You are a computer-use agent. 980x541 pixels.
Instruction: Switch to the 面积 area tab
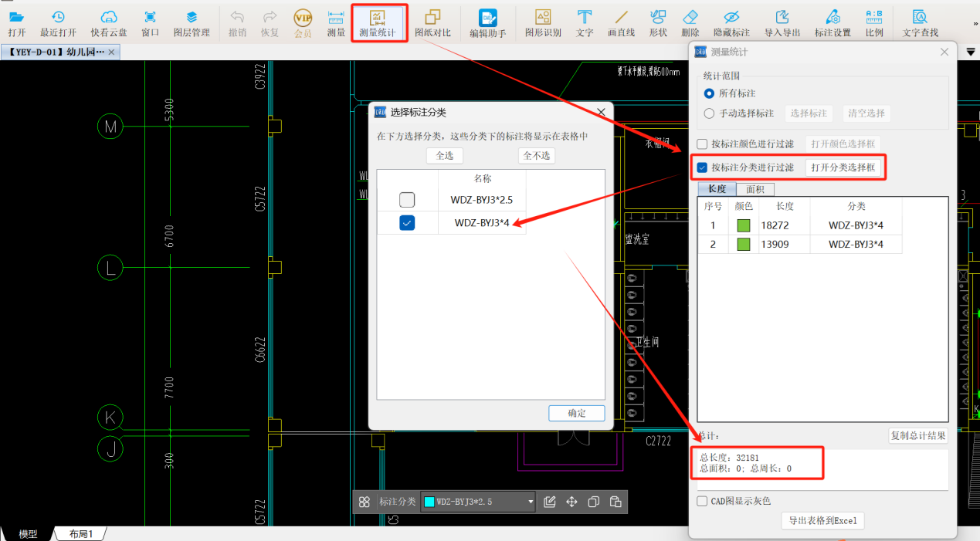[x=754, y=189]
